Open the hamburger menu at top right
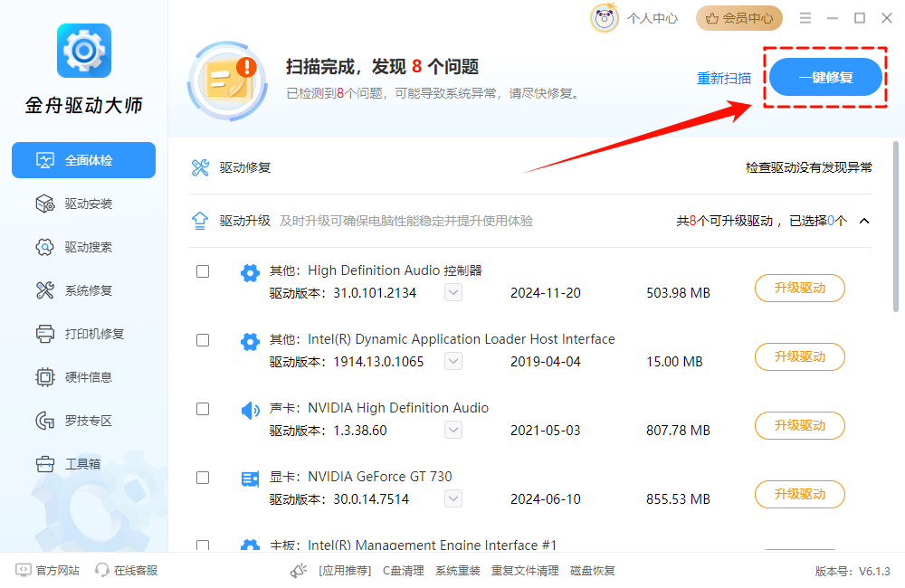Image resolution: width=905 pixels, height=588 pixels. click(805, 17)
